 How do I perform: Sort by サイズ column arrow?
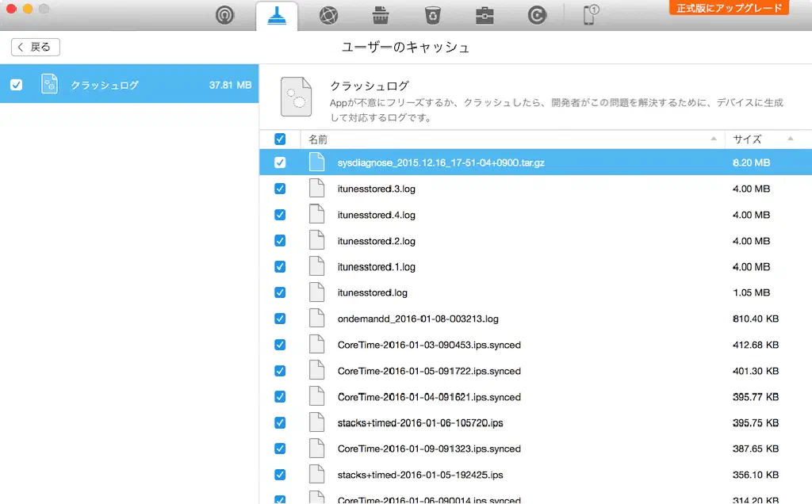(x=791, y=139)
